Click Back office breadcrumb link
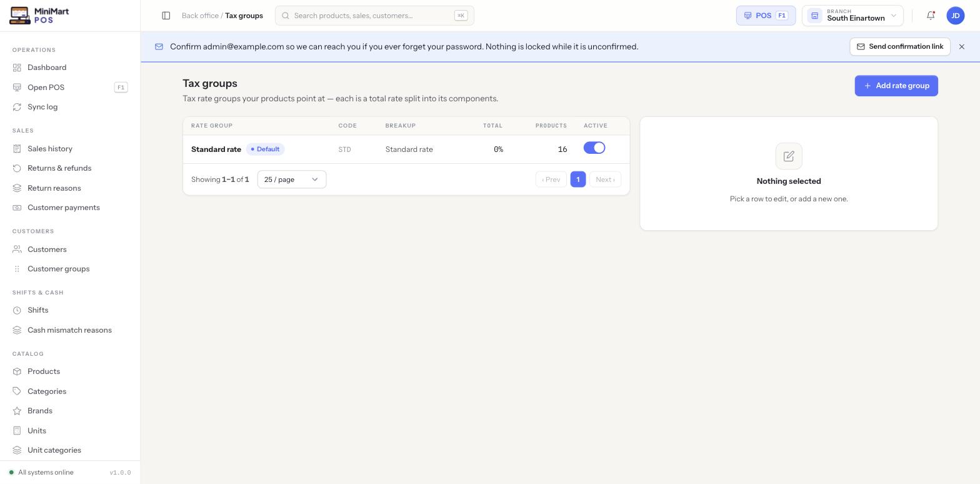Viewport: 980px width, 484px height. coord(200,16)
